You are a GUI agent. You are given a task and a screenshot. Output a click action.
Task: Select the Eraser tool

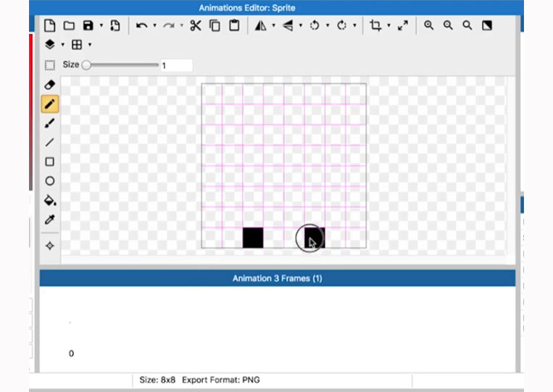click(50, 85)
